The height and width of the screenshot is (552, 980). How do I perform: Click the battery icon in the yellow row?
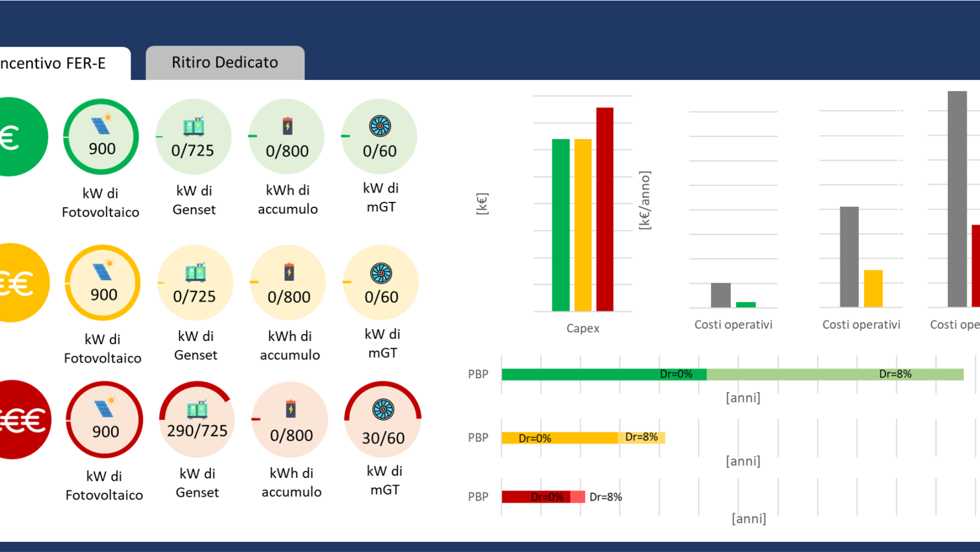click(289, 272)
